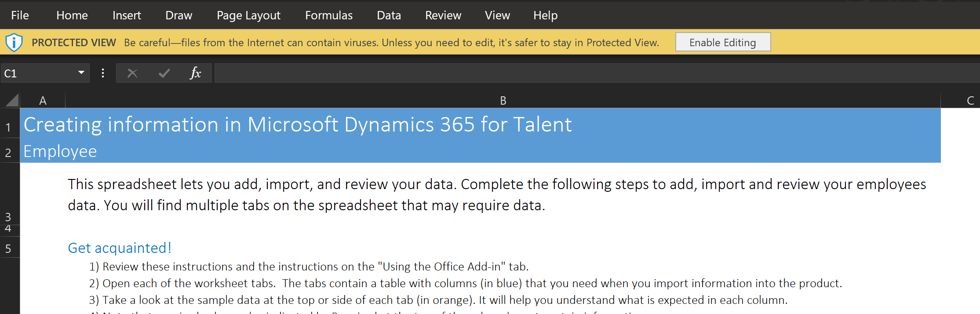Screen dimensions: 980x314
Task: Click the Protected View shield icon
Action: click(14, 43)
